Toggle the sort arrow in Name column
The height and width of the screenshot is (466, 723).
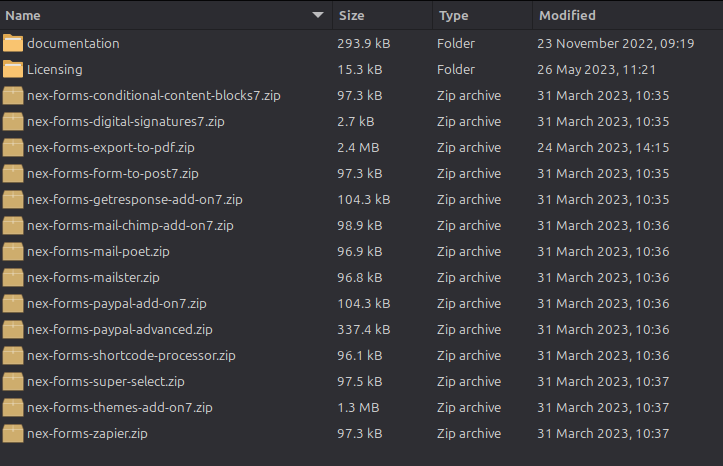pos(318,15)
